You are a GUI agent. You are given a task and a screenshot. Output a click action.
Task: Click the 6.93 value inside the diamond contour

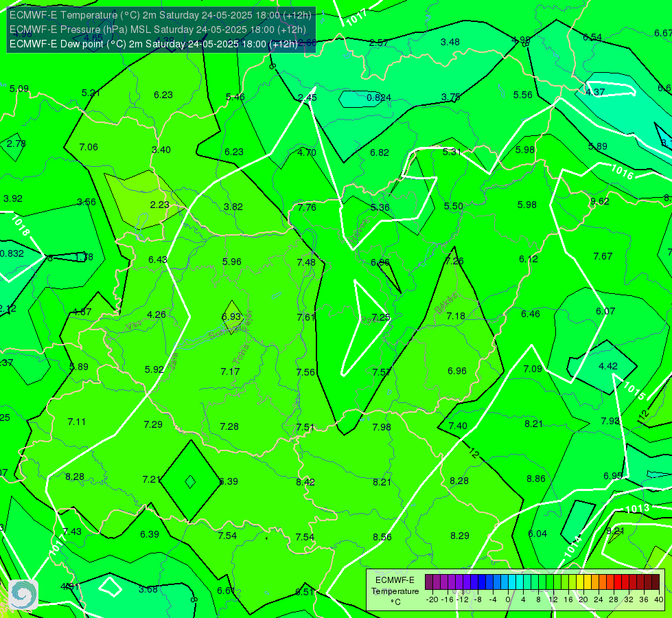231,317
